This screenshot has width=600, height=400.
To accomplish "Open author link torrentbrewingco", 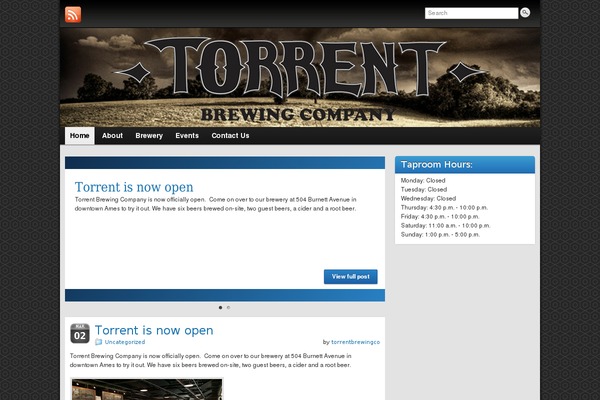I will pyautogui.click(x=355, y=342).
